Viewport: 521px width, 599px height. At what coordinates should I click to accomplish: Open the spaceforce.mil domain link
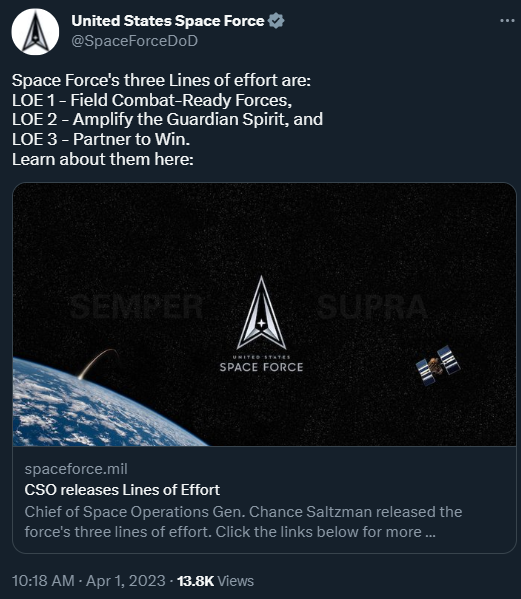click(x=76, y=469)
